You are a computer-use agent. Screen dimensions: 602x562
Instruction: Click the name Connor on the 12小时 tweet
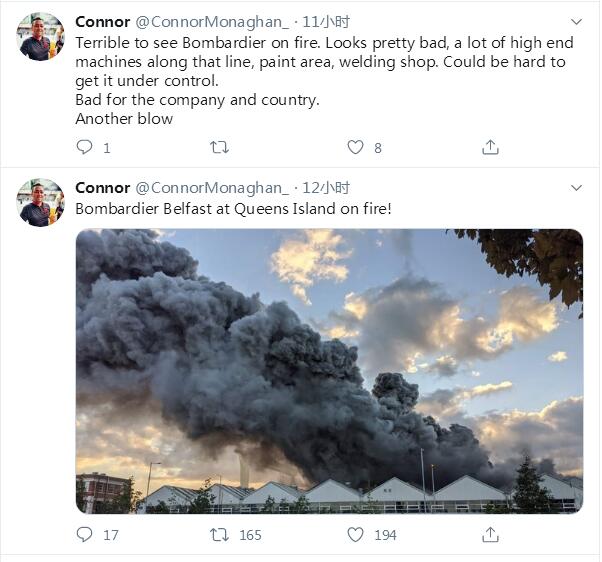(x=102, y=188)
